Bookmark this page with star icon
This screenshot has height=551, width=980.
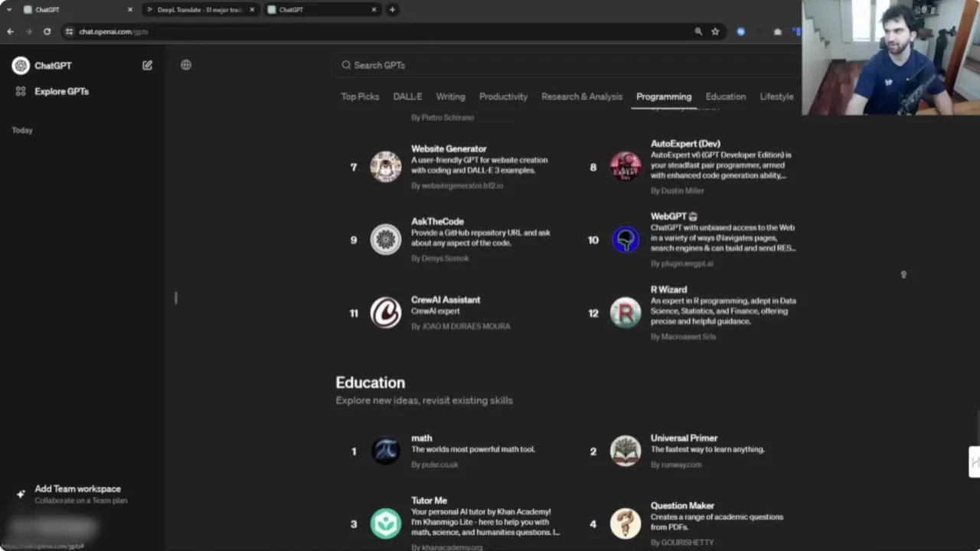pos(715,31)
